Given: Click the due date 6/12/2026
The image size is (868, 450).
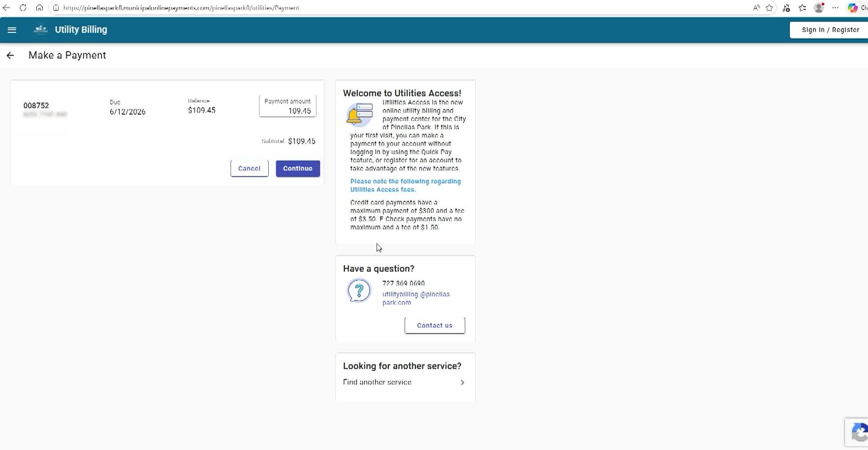Looking at the screenshot, I should [128, 112].
